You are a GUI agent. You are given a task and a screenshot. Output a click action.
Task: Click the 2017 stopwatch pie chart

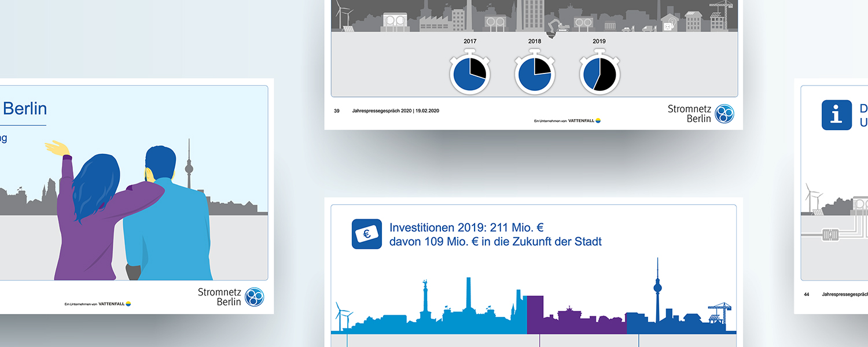pos(470,75)
